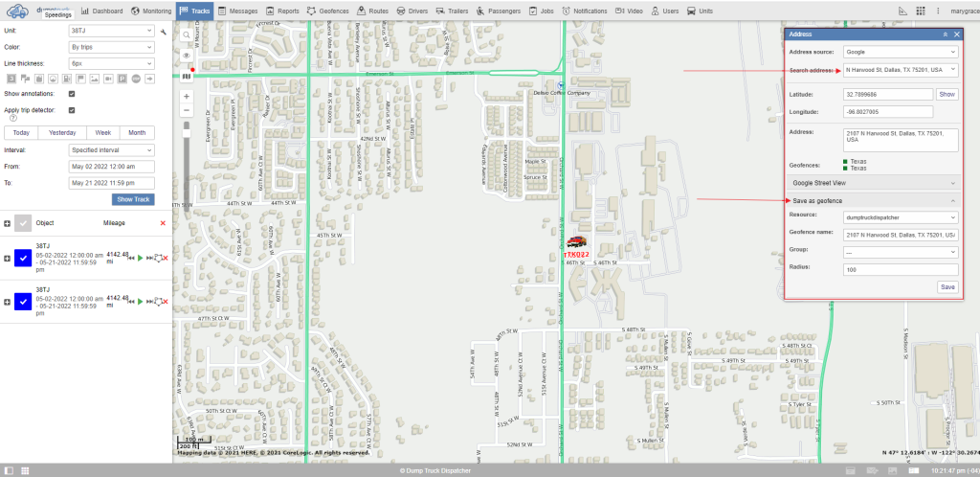This screenshot has height=477, width=980.
Task: Zoom out the map with minus button
Action: [187, 110]
